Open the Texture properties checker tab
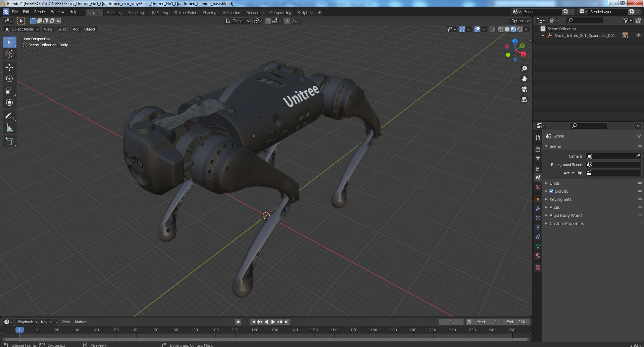The width and height of the screenshot is (644, 347). point(538,268)
